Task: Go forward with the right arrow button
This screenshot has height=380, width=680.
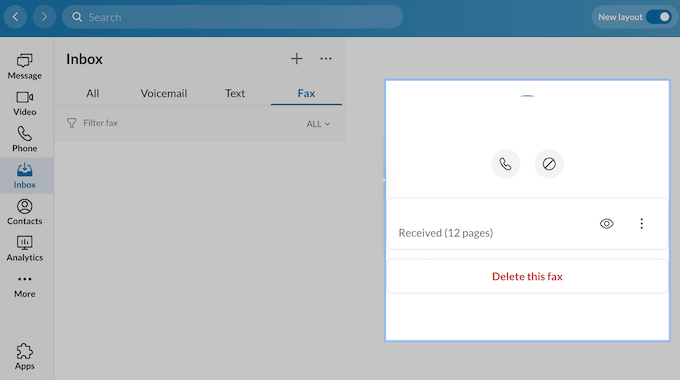Action: coord(44,17)
